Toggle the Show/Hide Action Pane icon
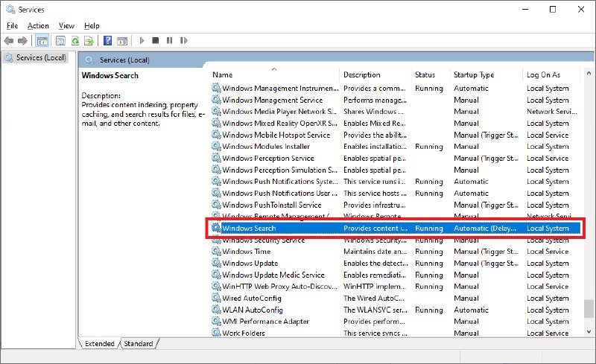The height and width of the screenshot is (364, 596). coord(122,41)
